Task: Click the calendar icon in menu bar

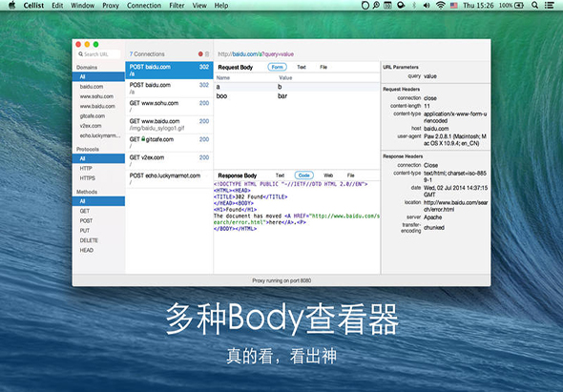Action: coord(387,6)
